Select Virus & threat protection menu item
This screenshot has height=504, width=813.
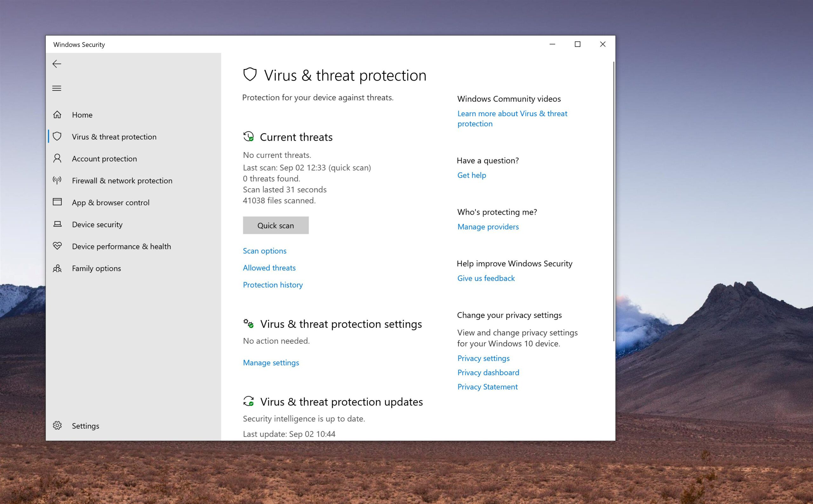(x=133, y=137)
